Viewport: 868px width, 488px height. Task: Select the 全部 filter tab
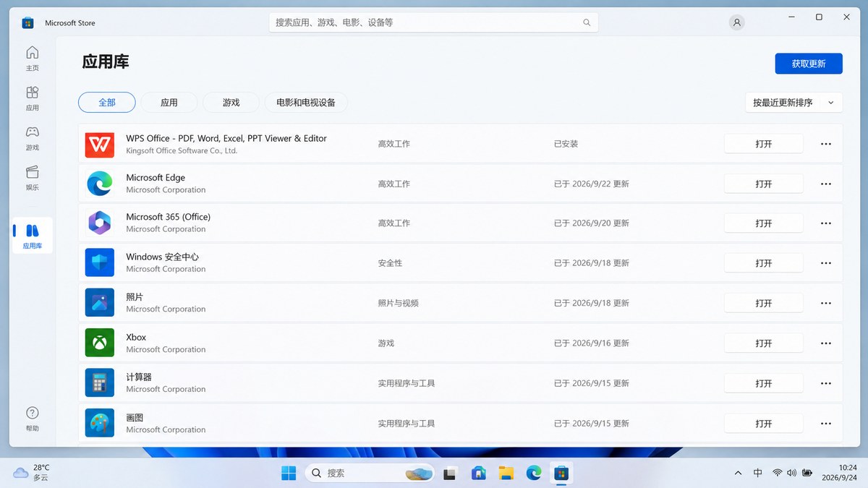(x=107, y=103)
